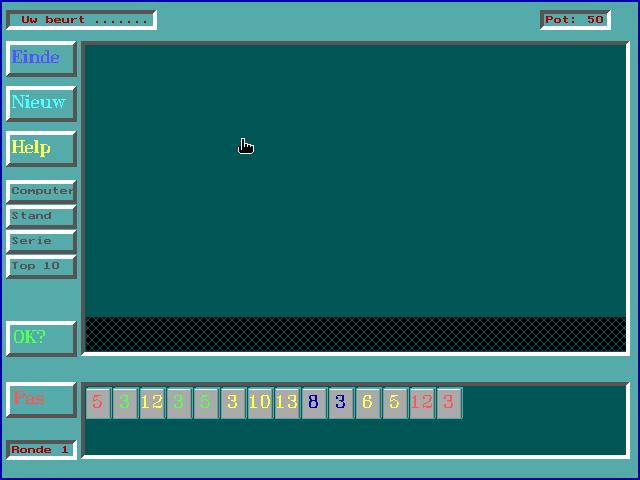The height and width of the screenshot is (480, 640).
Task: Pick the red 3 tile
Action: pos(449,403)
